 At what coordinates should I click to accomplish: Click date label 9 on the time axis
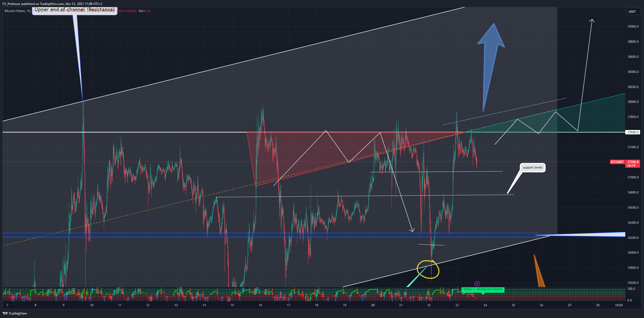pos(63,305)
